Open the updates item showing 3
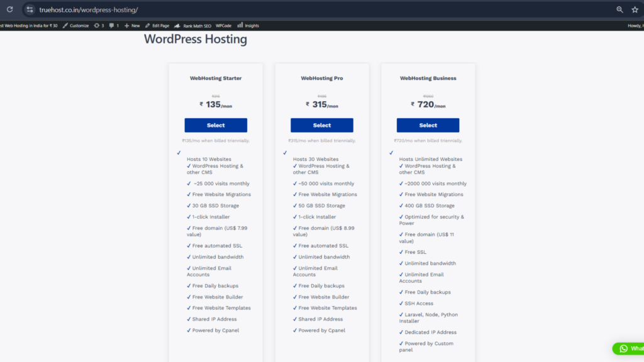Image resolution: width=644 pixels, height=362 pixels. 99,25
